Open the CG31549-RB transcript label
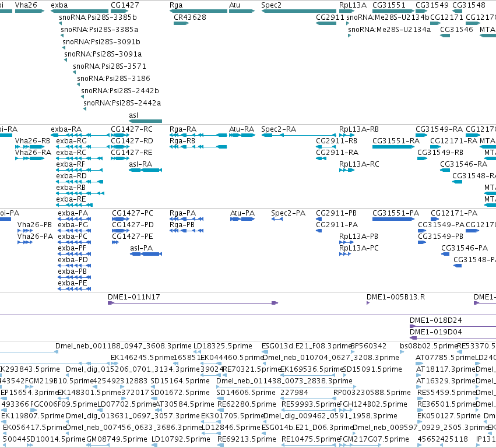Image resolution: width=496 pixels, height=448 pixels. point(440,153)
